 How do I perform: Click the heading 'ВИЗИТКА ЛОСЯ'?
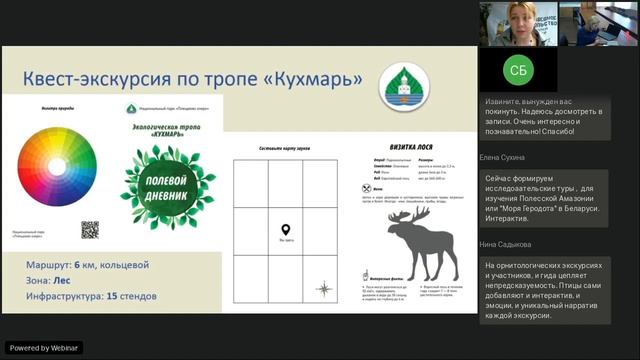pos(411,147)
